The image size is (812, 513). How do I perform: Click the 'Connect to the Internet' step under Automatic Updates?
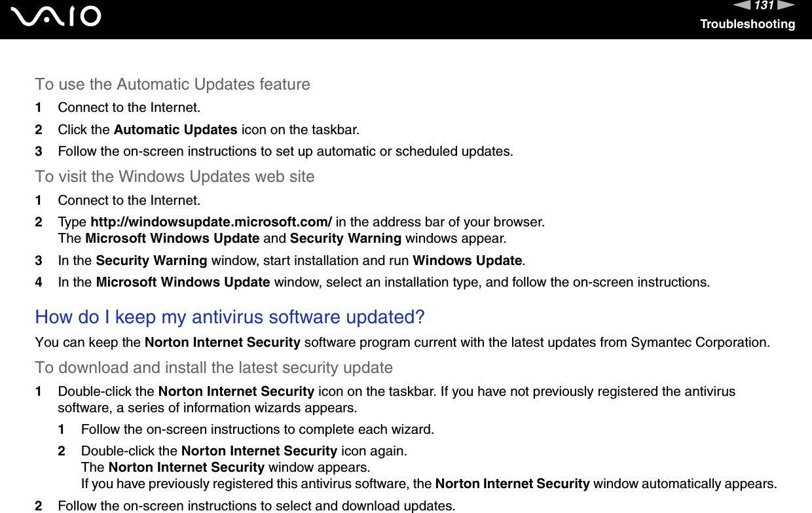point(129,107)
